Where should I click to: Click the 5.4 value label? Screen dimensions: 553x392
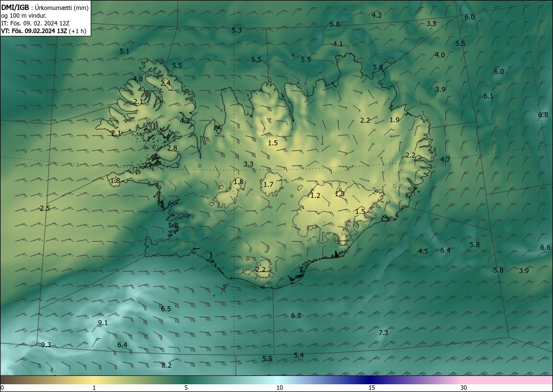coord(299,355)
